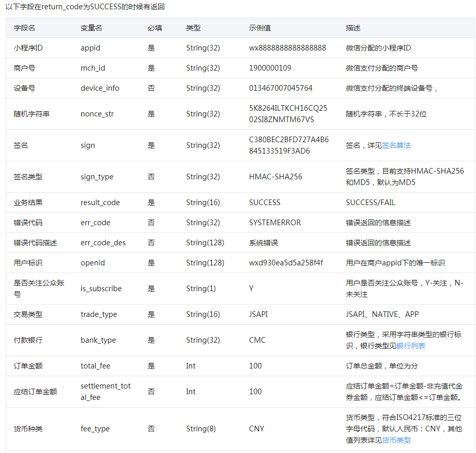The image size is (476, 453).
Task: Select the appid variable name
Action: tap(91, 48)
